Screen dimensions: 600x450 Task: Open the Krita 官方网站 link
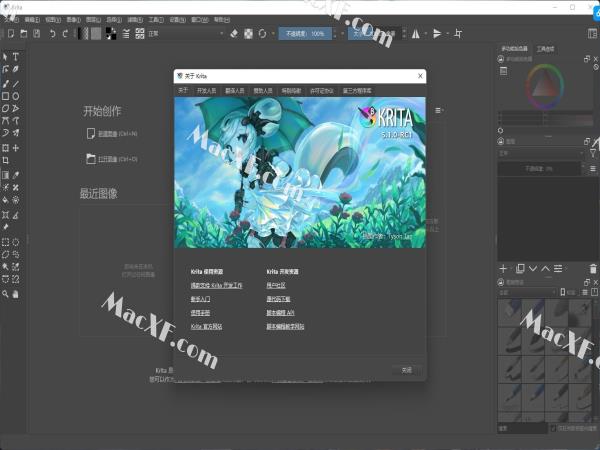click(206, 326)
